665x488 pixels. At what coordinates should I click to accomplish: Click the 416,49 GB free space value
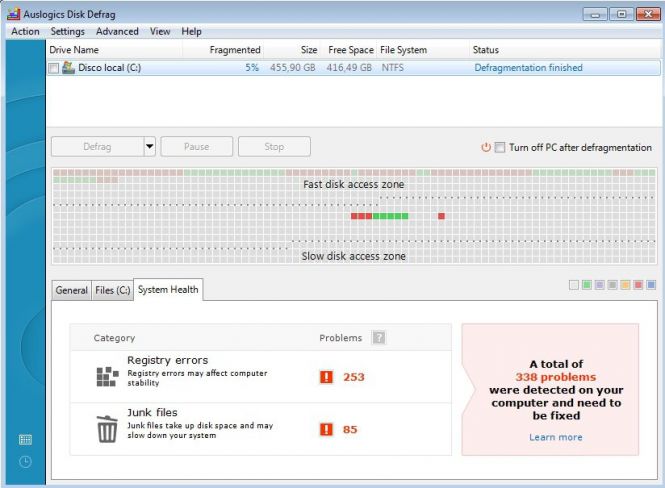(349, 68)
